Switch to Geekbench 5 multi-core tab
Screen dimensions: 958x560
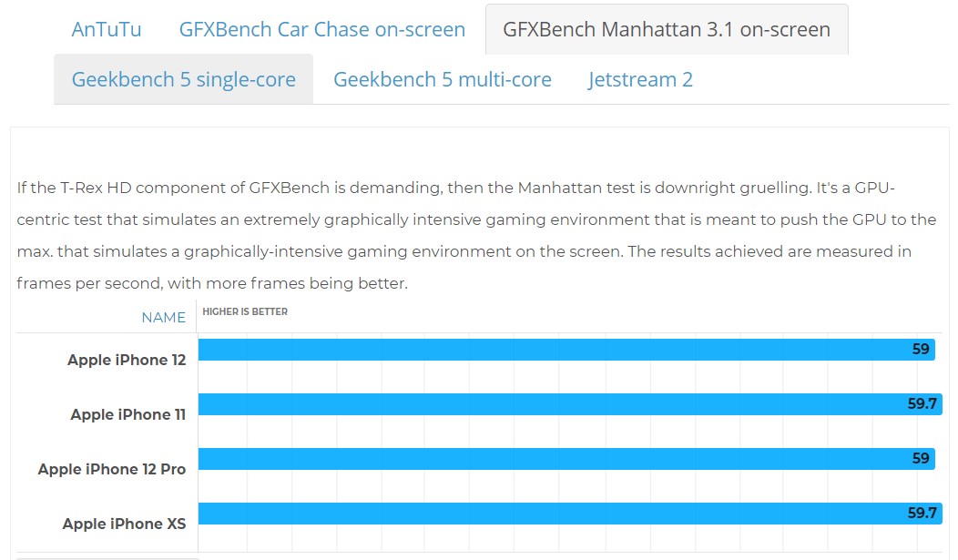pyautogui.click(x=442, y=79)
